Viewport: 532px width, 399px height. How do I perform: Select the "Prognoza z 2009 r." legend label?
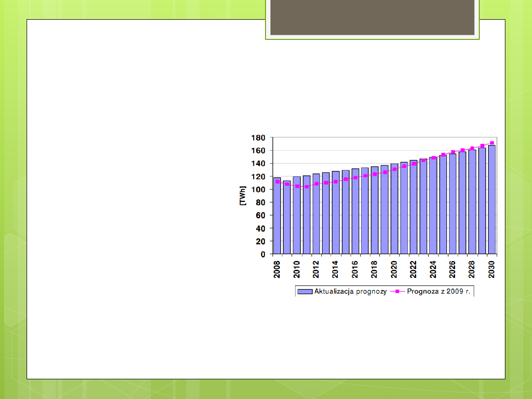(x=438, y=291)
